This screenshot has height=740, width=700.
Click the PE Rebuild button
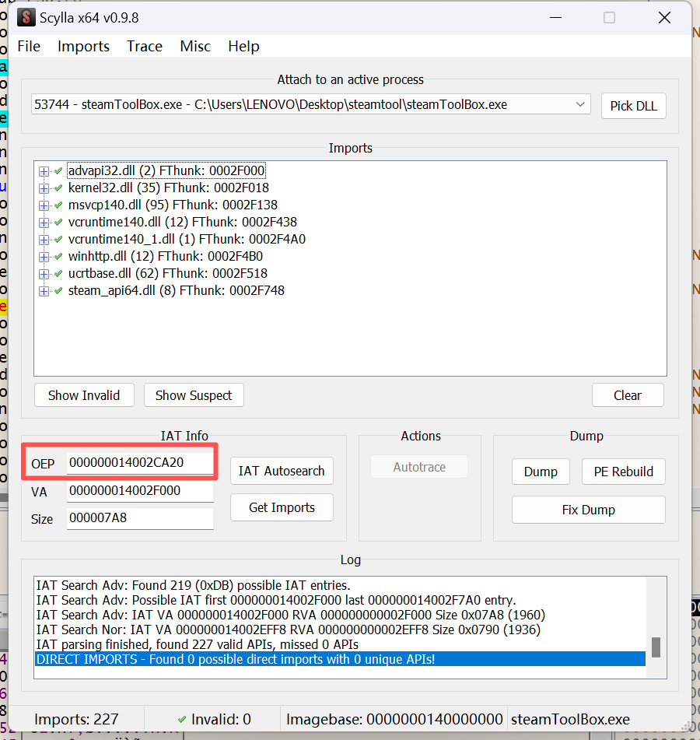[x=623, y=472]
